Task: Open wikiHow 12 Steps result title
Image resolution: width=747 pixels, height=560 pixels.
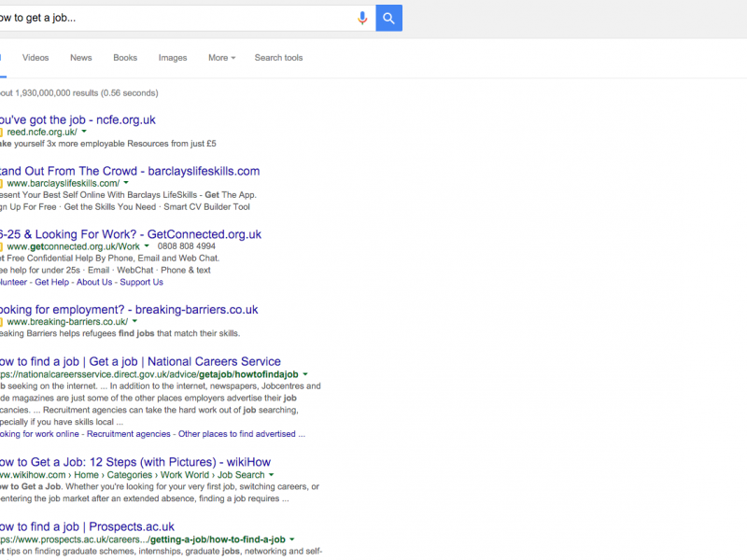Action: pos(134,462)
